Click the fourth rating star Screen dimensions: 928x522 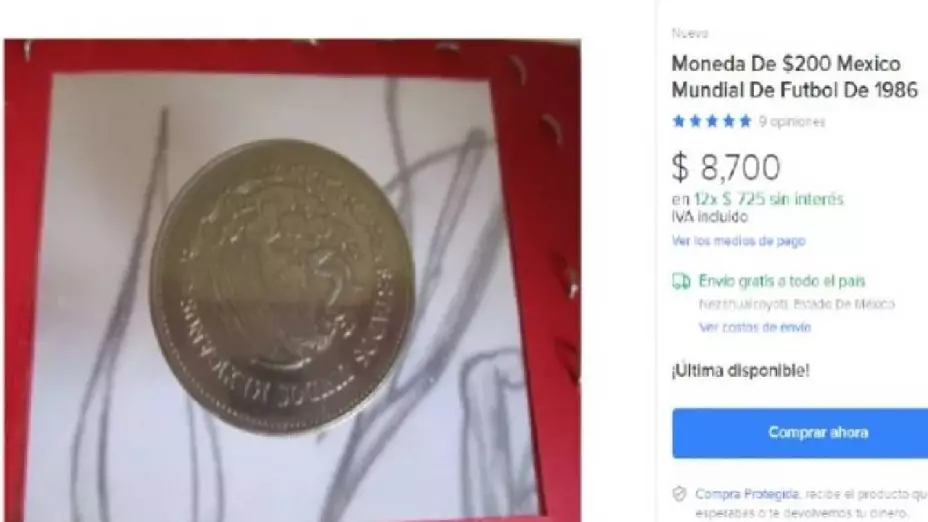[x=729, y=122]
